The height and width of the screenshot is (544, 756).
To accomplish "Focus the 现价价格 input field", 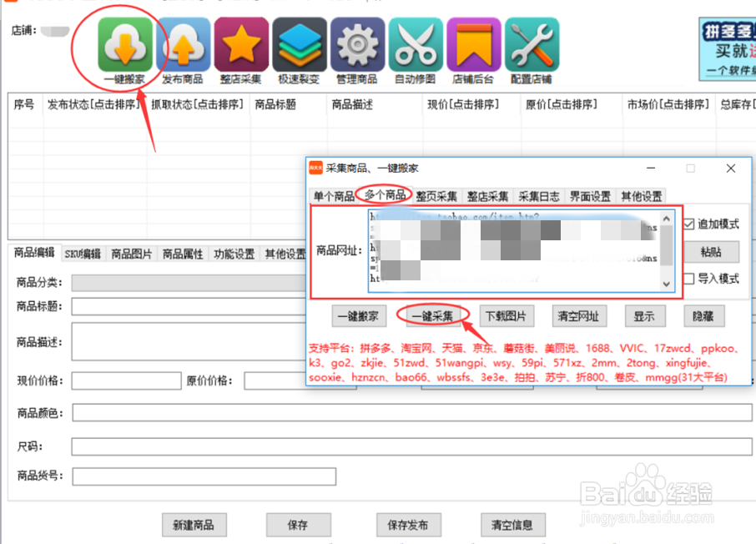I will pyautogui.click(x=126, y=380).
